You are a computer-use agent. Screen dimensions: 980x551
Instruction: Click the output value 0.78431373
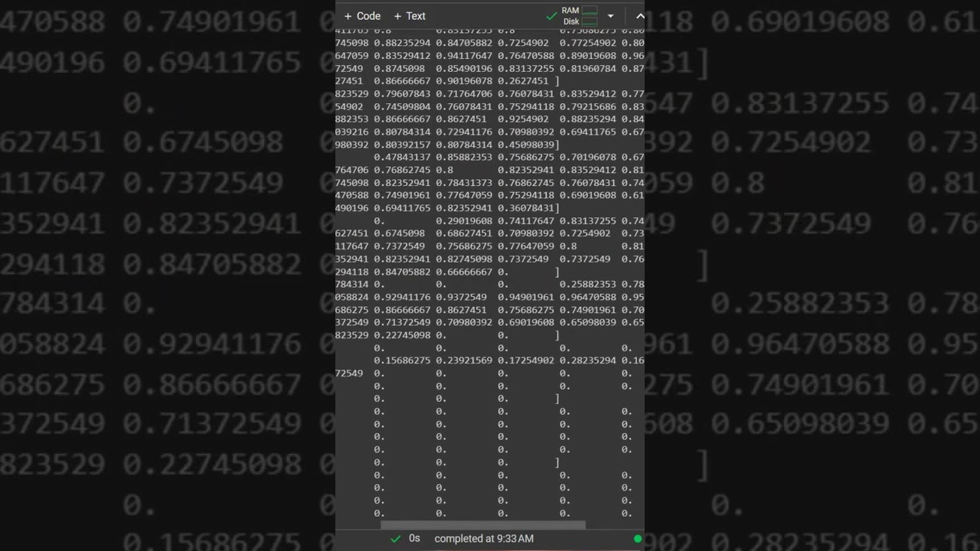[x=464, y=183]
